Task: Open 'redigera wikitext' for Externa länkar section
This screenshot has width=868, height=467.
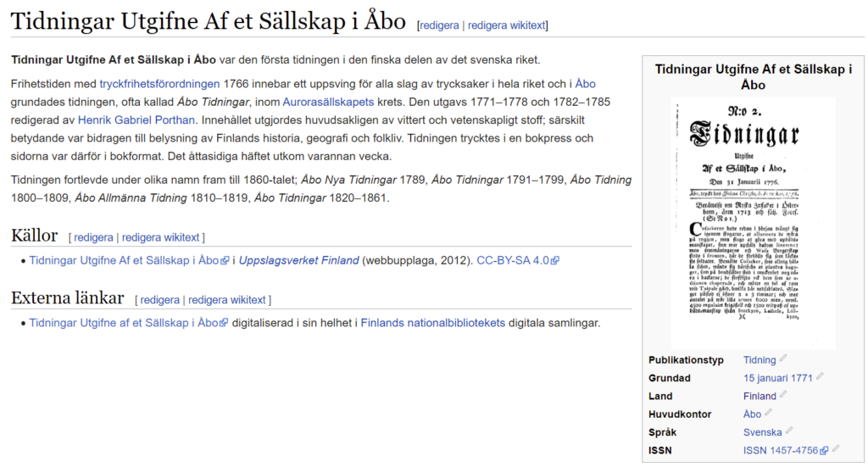Action: [226, 300]
